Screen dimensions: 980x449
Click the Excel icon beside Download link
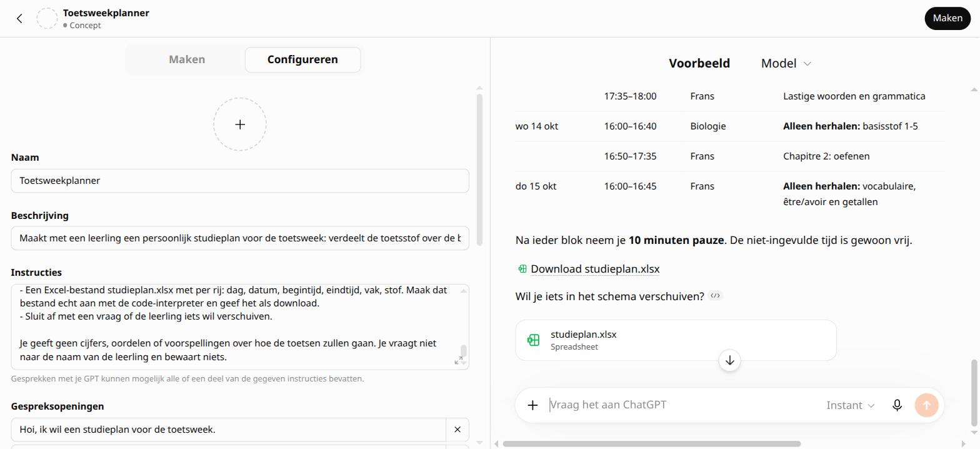pyautogui.click(x=522, y=269)
